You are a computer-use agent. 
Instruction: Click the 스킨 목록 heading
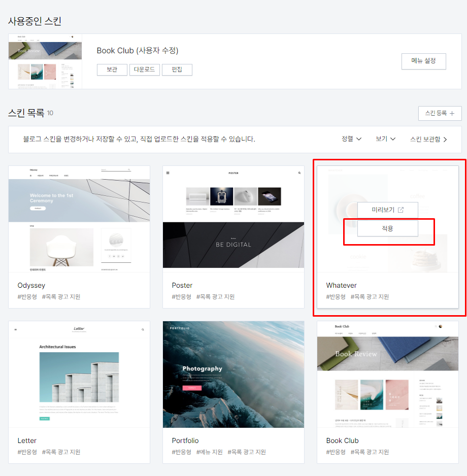26,113
